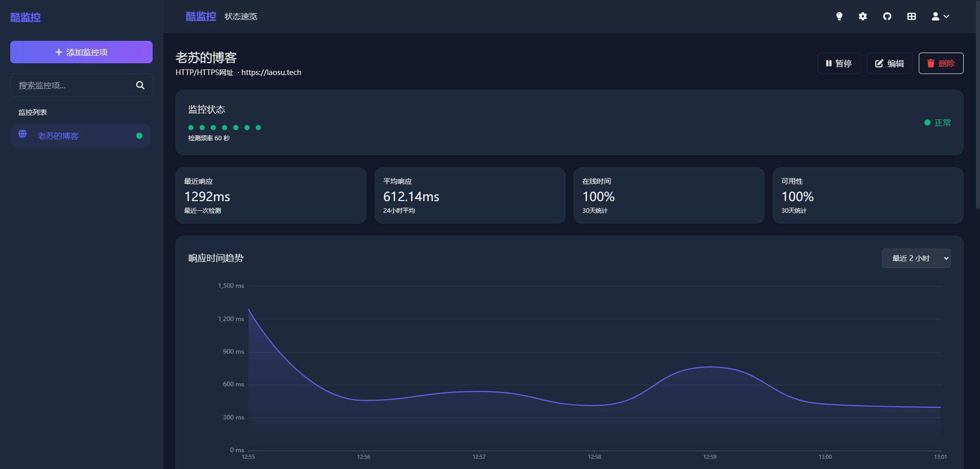This screenshot has height=469, width=980.
Task: Select 老苏的博客 in the monitor list
Action: [58, 136]
